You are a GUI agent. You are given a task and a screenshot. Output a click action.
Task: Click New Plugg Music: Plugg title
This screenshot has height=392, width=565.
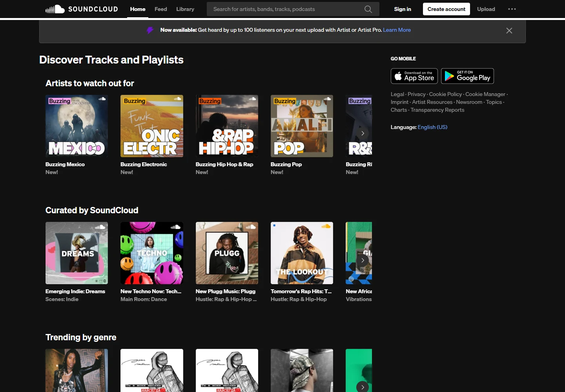226,291
